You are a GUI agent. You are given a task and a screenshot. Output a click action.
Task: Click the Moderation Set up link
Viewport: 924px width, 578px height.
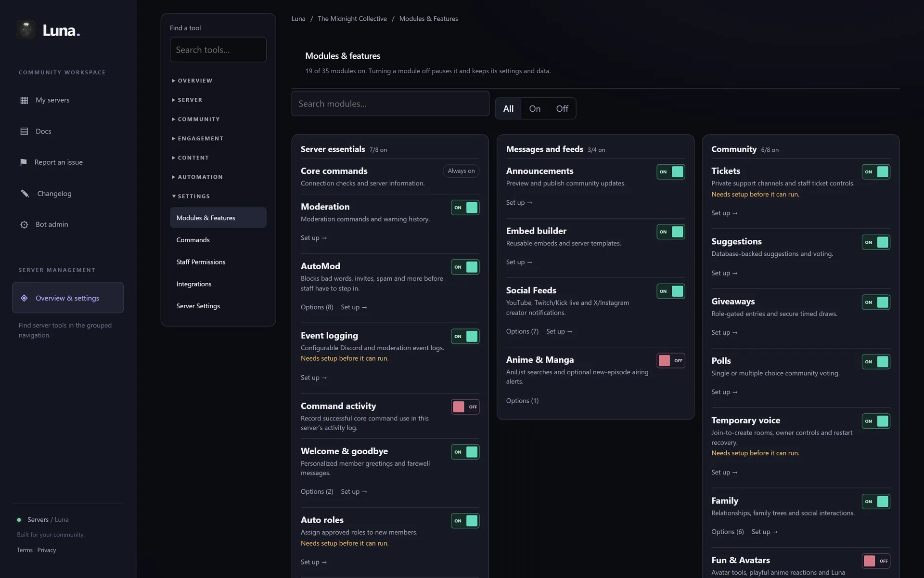(314, 238)
